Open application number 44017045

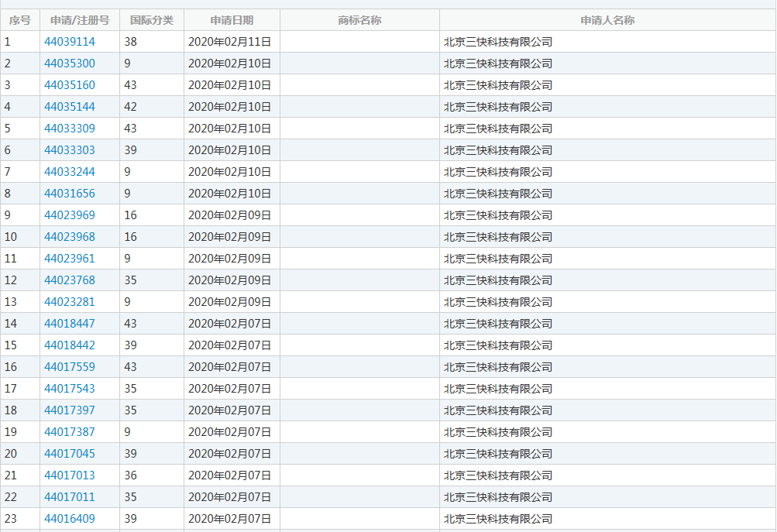pos(70,453)
